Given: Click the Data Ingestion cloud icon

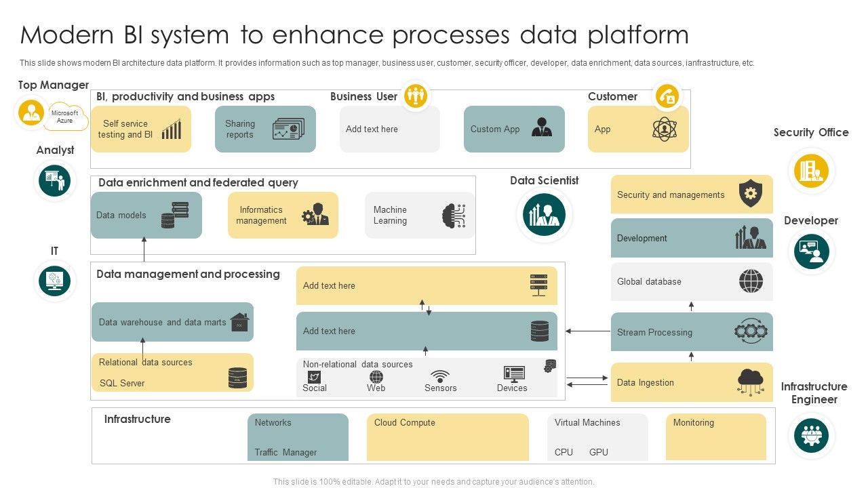Looking at the screenshot, I should 751,382.
